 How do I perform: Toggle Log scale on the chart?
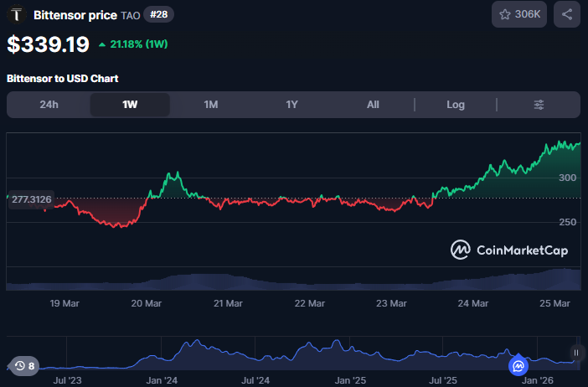point(456,105)
